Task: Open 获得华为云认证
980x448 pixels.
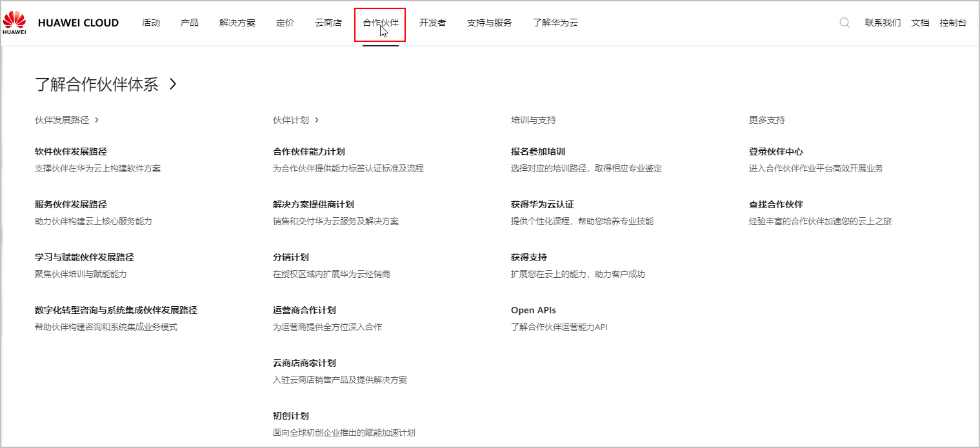Action: [x=543, y=204]
